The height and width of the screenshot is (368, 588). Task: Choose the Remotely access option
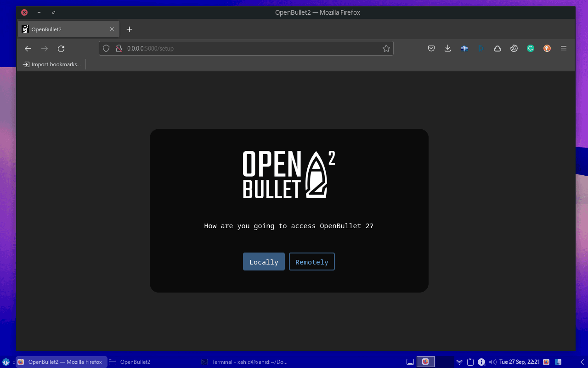point(311,261)
